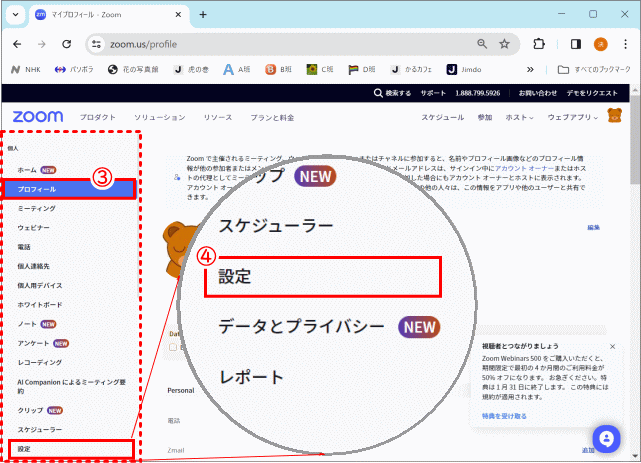Open the Chrome profile avatar

(601, 44)
